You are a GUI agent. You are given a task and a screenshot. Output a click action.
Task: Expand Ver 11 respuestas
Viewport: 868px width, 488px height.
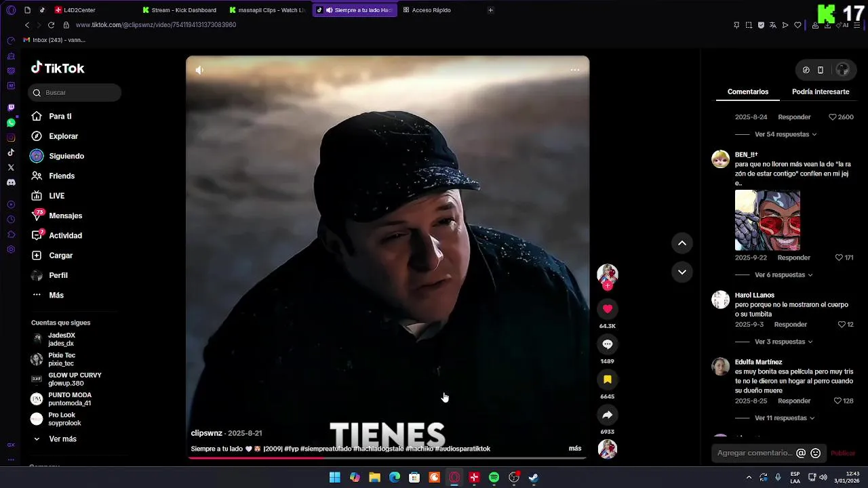point(785,418)
